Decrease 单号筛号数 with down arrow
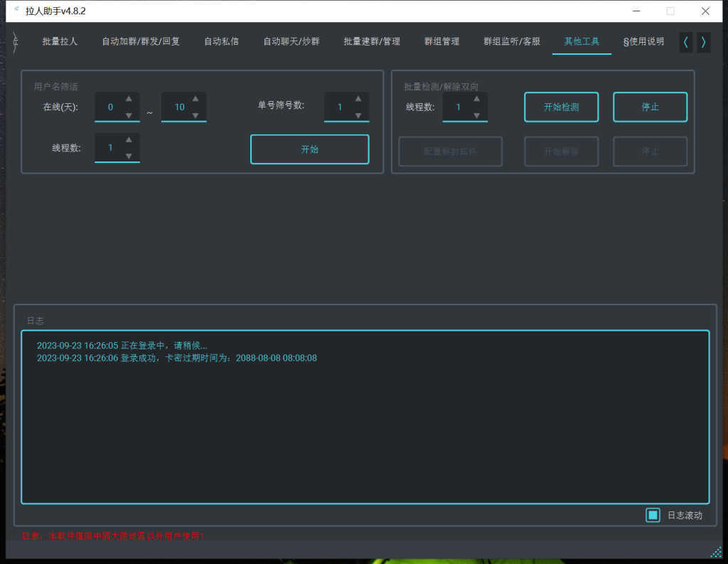 point(358,115)
